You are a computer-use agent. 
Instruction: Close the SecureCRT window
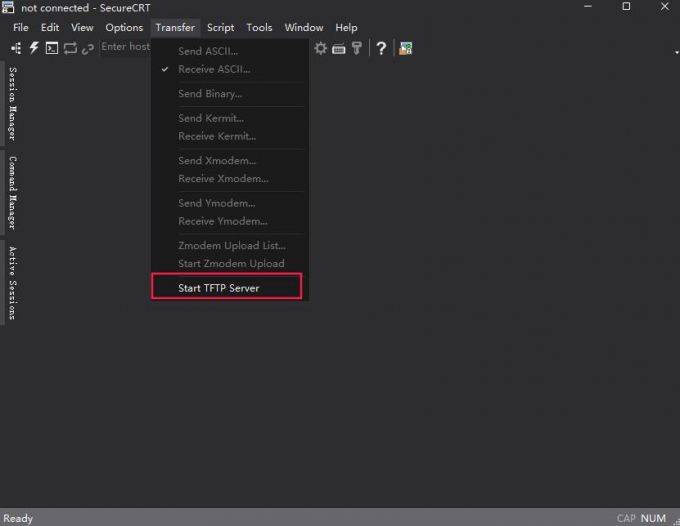(664, 7)
